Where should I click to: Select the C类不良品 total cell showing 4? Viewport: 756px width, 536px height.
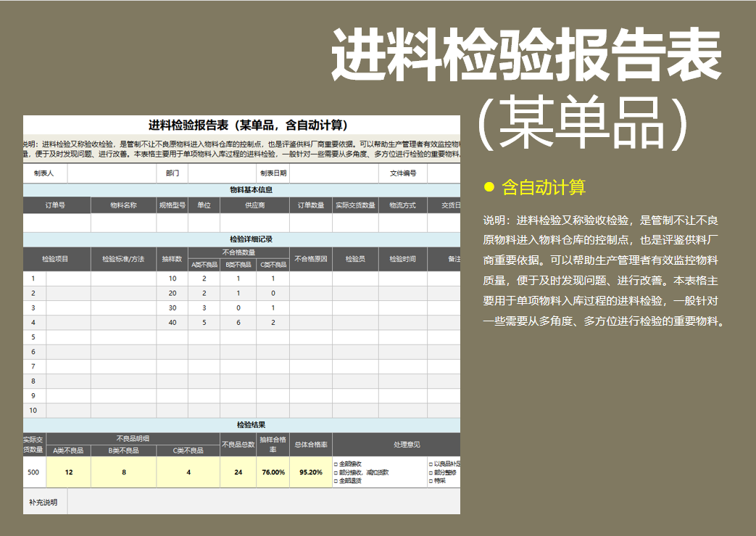188,472
